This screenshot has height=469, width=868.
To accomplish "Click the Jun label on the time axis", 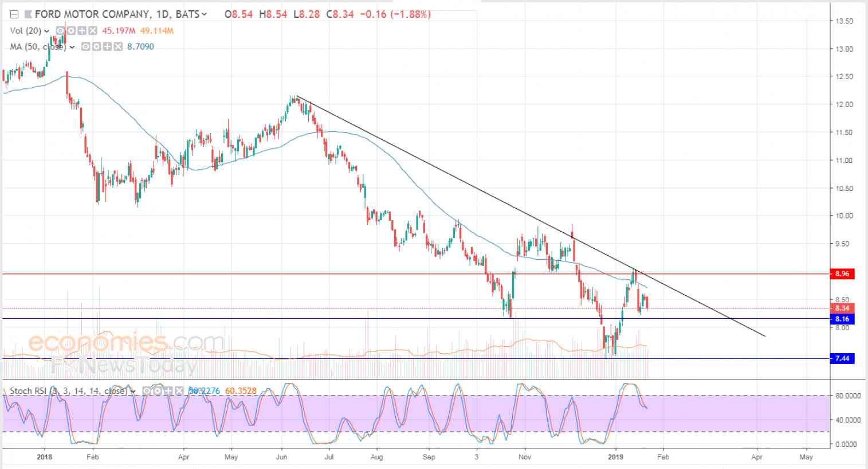I will (281, 458).
